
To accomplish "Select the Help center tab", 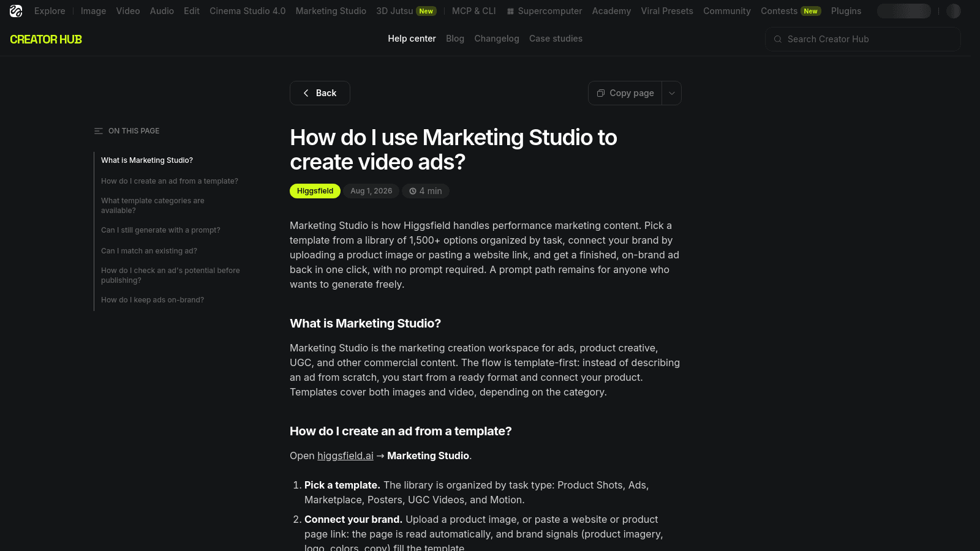I will pos(412,39).
